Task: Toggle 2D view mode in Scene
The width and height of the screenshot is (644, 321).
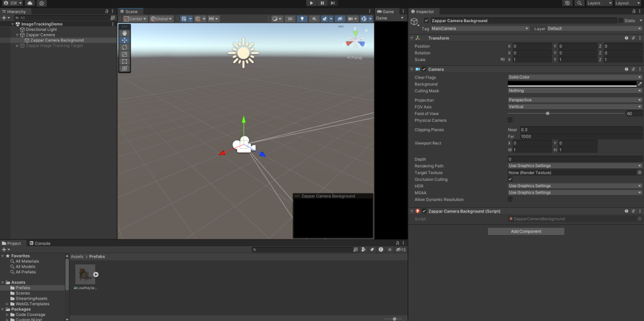Action: pos(290,19)
